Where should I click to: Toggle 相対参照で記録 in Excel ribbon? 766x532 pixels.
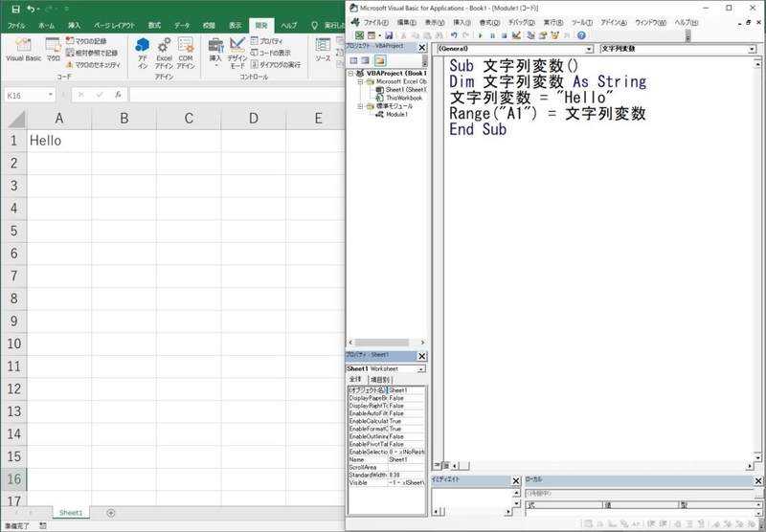(92, 53)
